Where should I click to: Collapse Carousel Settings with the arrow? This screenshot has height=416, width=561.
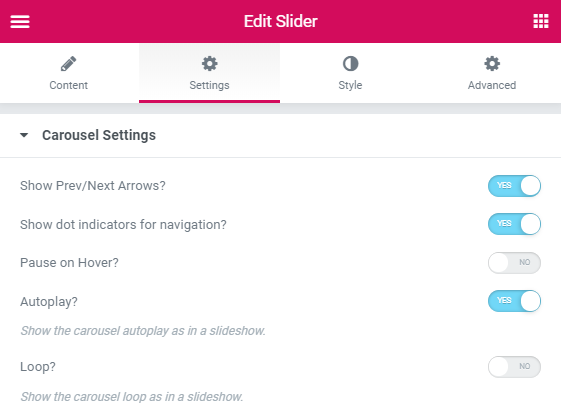(24, 135)
